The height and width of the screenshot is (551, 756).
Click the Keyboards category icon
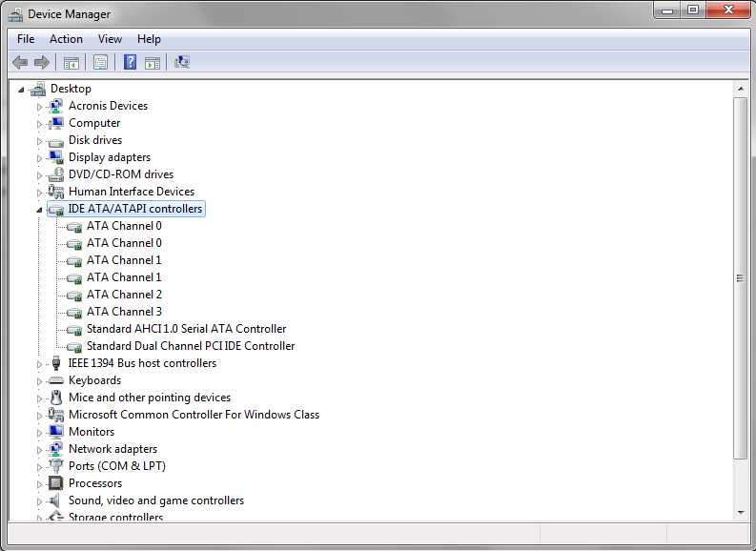pyautogui.click(x=56, y=380)
